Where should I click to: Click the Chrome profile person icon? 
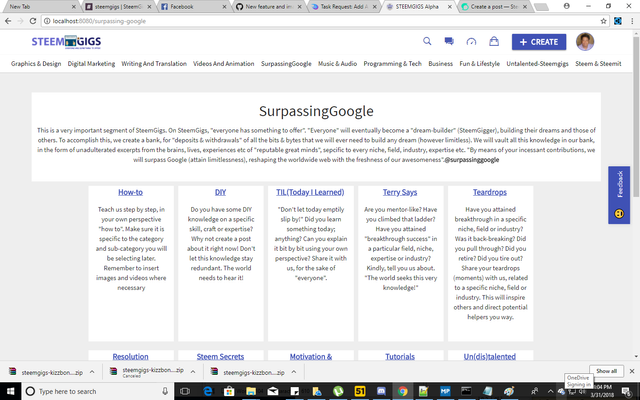pyautogui.click(x=567, y=6)
